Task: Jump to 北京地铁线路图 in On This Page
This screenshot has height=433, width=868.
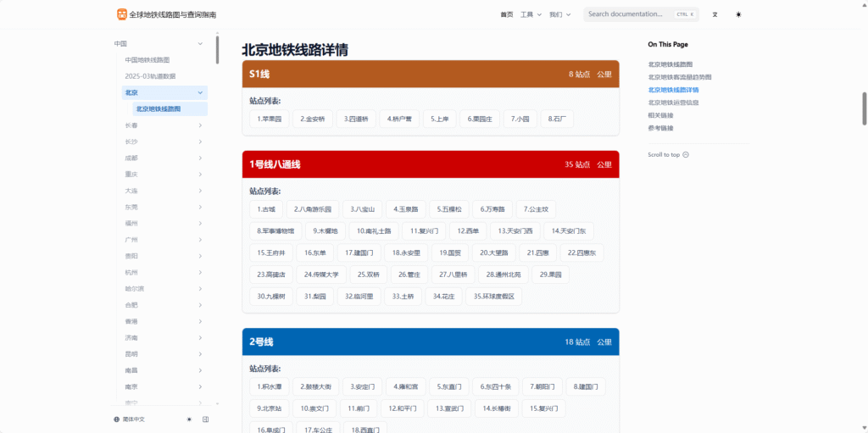Action: click(670, 64)
